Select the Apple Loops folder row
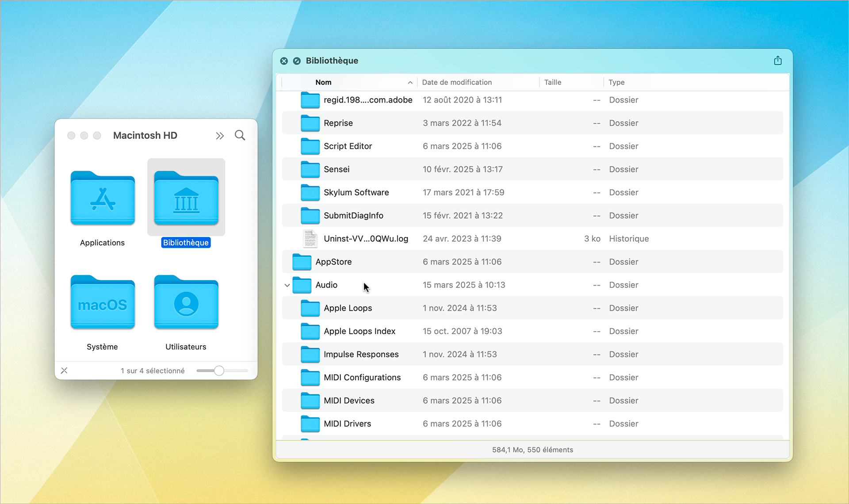Viewport: 849px width, 504px height. click(x=348, y=308)
